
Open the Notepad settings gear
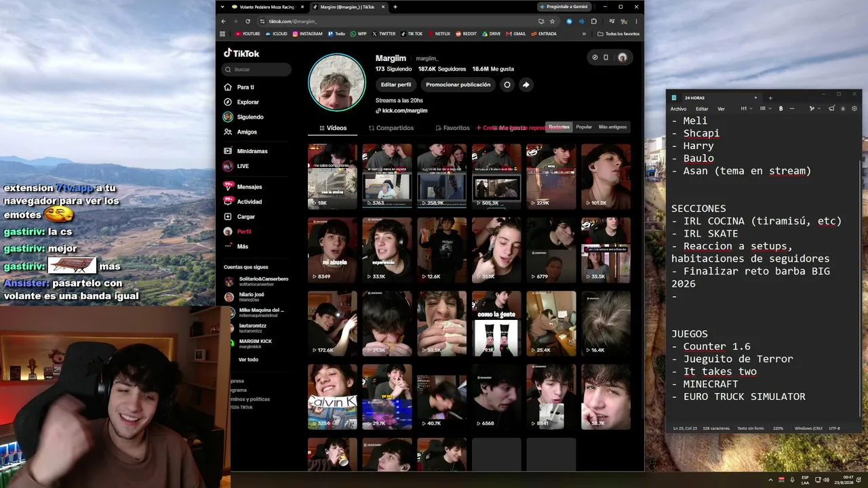click(x=854, y=108)
